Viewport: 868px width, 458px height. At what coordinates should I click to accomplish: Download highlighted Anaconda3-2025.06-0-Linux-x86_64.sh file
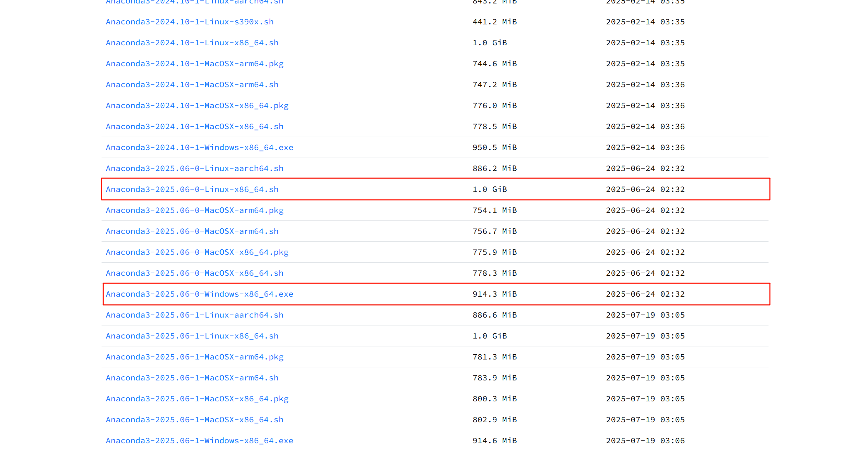click(x=192, y=190)
